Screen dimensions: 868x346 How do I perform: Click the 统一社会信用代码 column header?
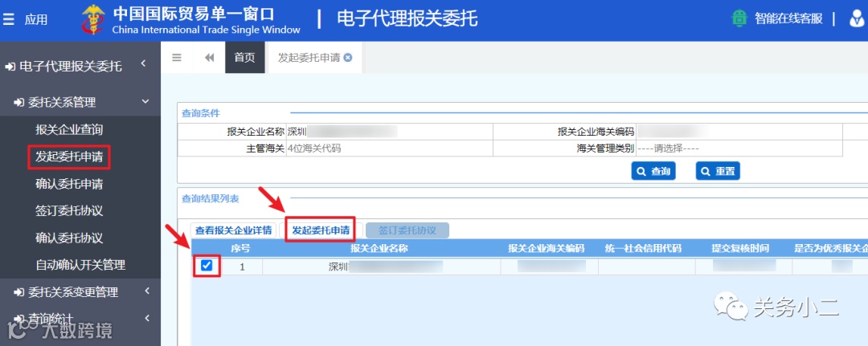pos(643,249)
